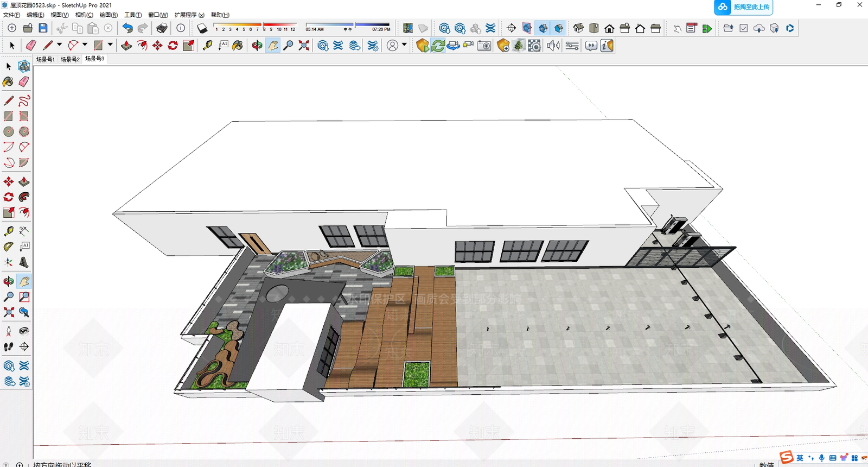Print the model using the printer icon
The image size is (868, 467).
[x=162, y=28]
